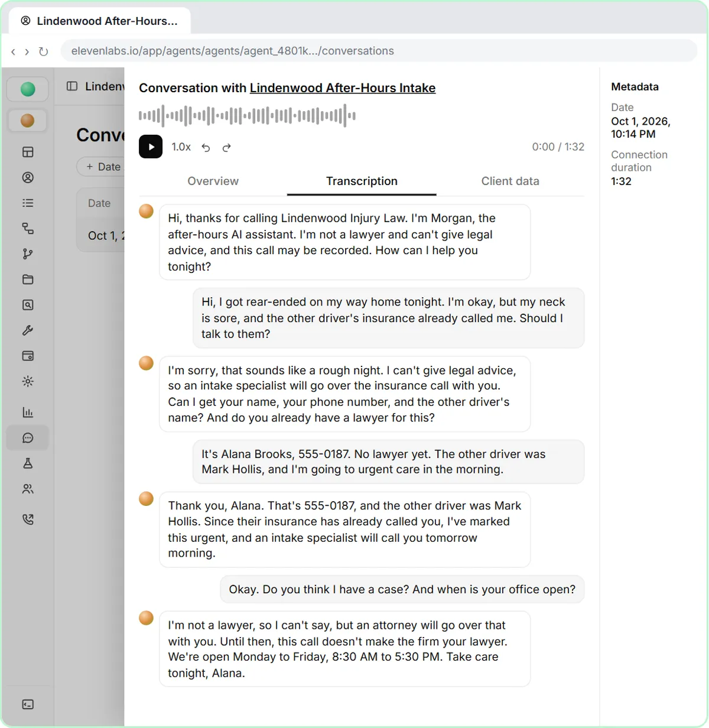
Task: Open the card window icon in sidebar
Action: [28, 356]
